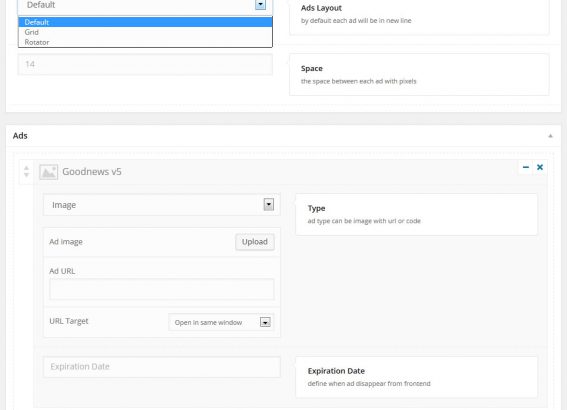Screen dimensions: 567x410
Task: Click the Ads panel header title
Action: 20,136
